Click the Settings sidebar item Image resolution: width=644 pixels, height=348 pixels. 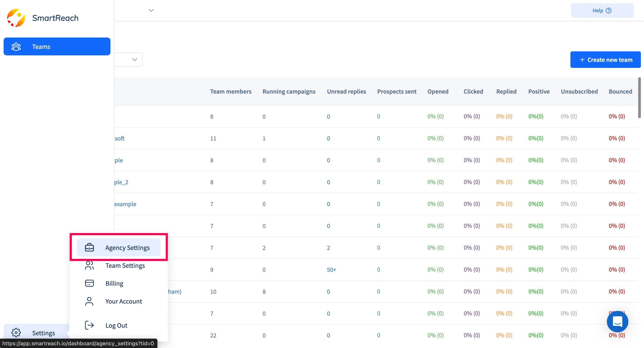[36, 333]
